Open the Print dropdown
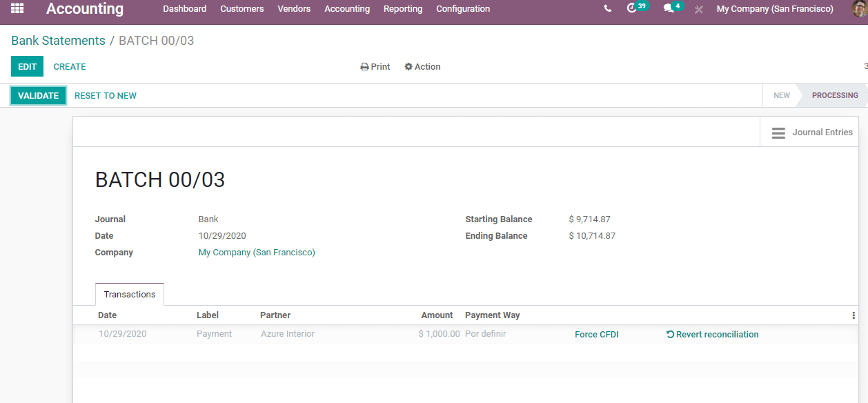Screen dimensions: 868x403 coord(375,67)
